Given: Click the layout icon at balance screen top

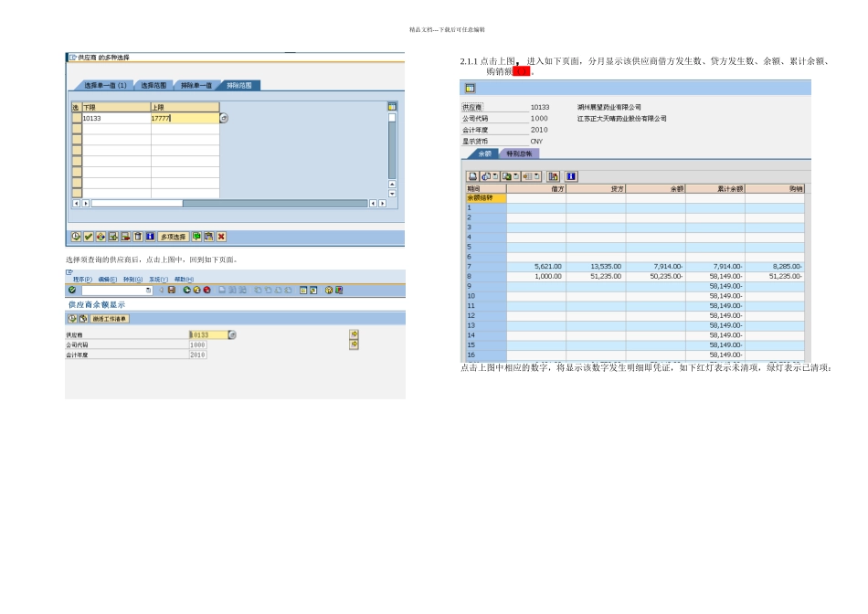Looking at the screenshot, I should [470, 88].
